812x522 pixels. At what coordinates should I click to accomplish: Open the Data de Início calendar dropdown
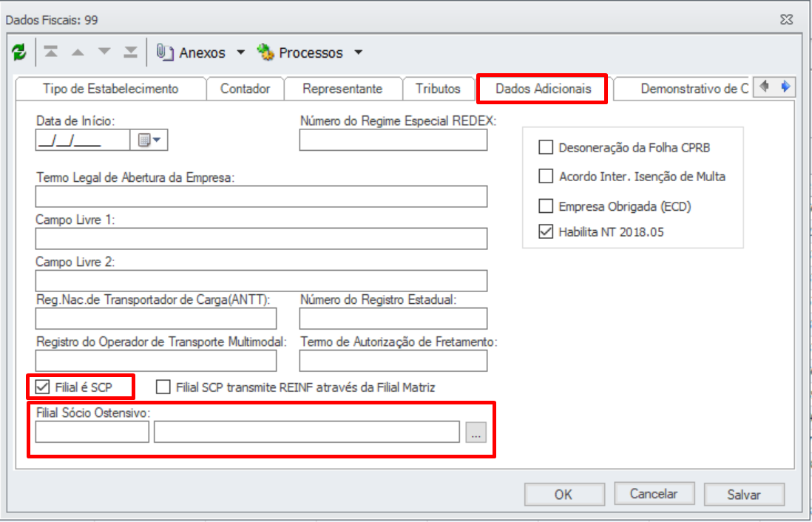(149, 140)
